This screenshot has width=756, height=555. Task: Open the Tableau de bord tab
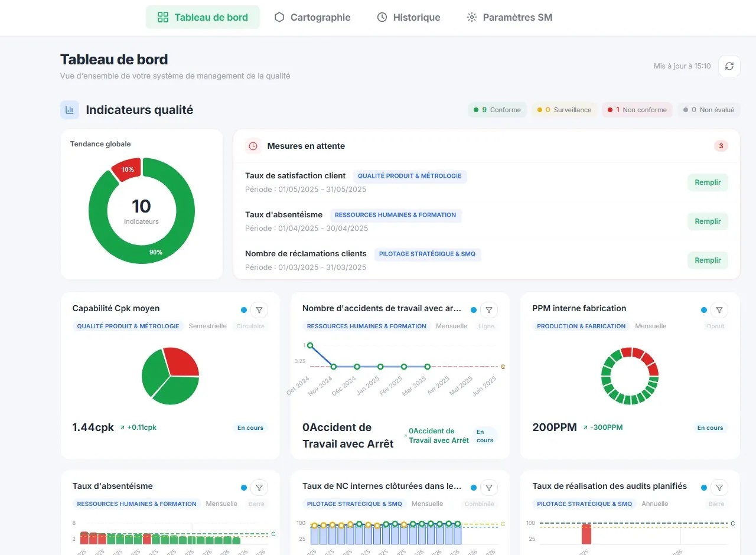tap(203, 17)
